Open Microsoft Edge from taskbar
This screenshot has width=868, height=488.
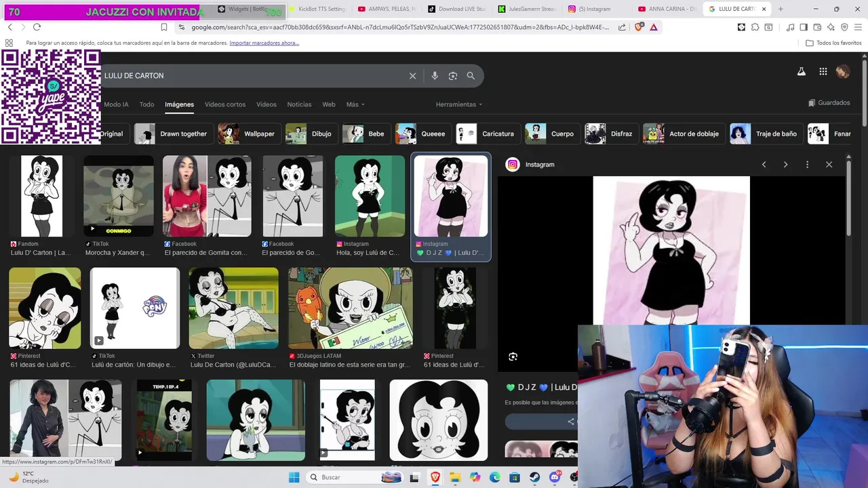pos(495,478)
